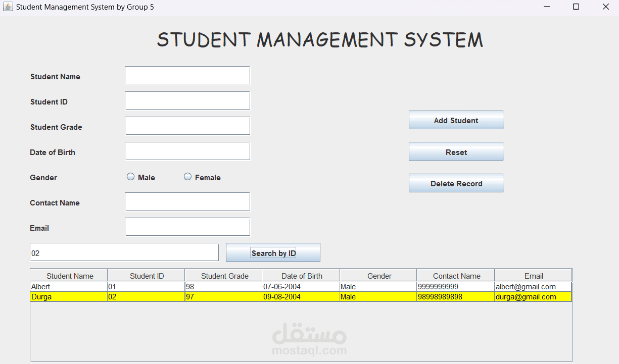Click inside the Email input field
This screenshot has height=364, width=619.
point(187,226)
